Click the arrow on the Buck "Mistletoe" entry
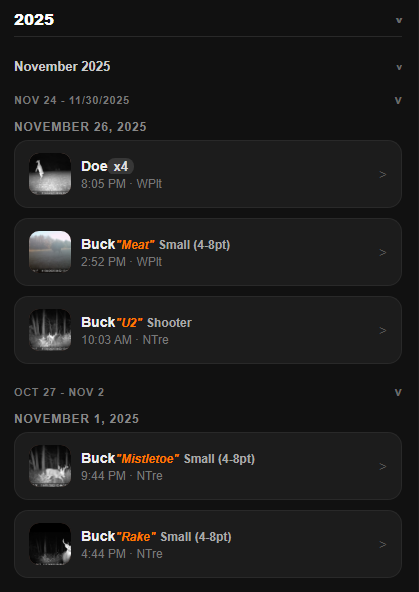This screenshot has height=592, width=419. (x=383, y=466)
